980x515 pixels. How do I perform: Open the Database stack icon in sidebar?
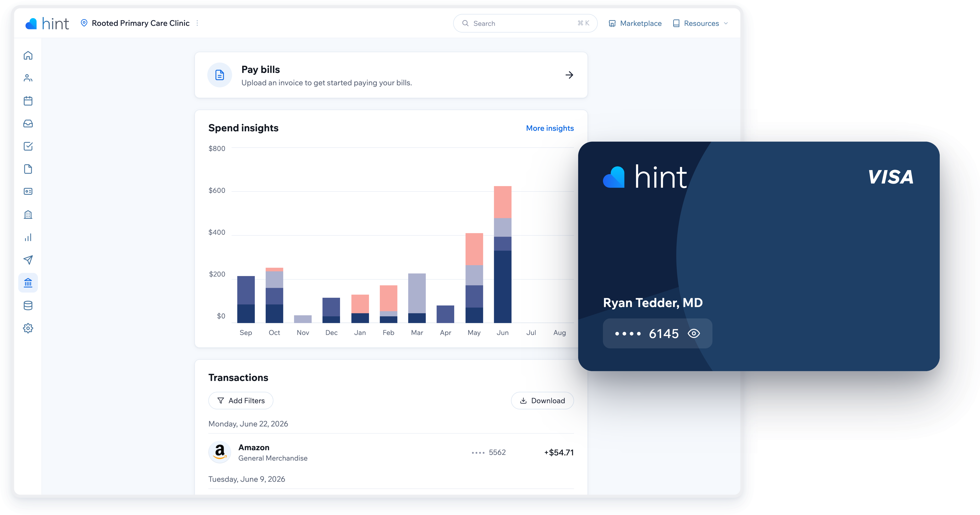[28, 305]
